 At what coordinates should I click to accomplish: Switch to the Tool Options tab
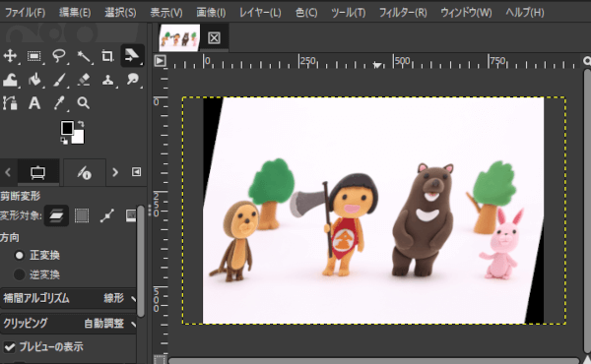tap(38, 172)
